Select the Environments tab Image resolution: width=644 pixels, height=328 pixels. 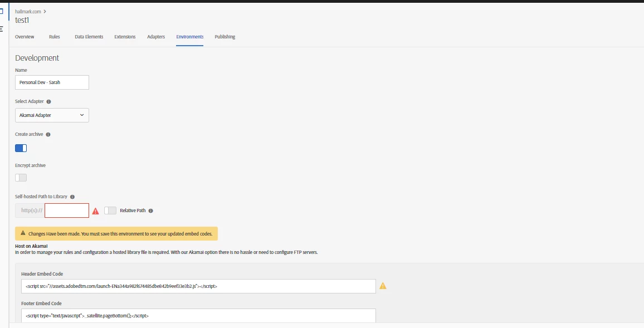pyautogui.click(x=190, y=37)
